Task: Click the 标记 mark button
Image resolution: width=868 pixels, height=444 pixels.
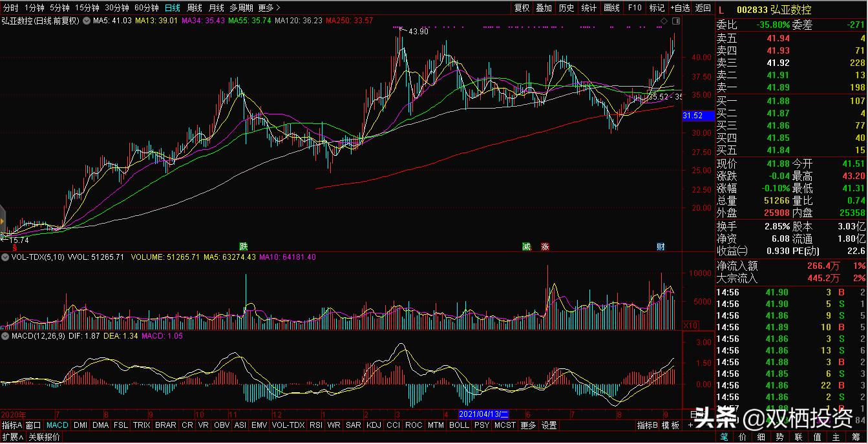Action: [657, 8]
